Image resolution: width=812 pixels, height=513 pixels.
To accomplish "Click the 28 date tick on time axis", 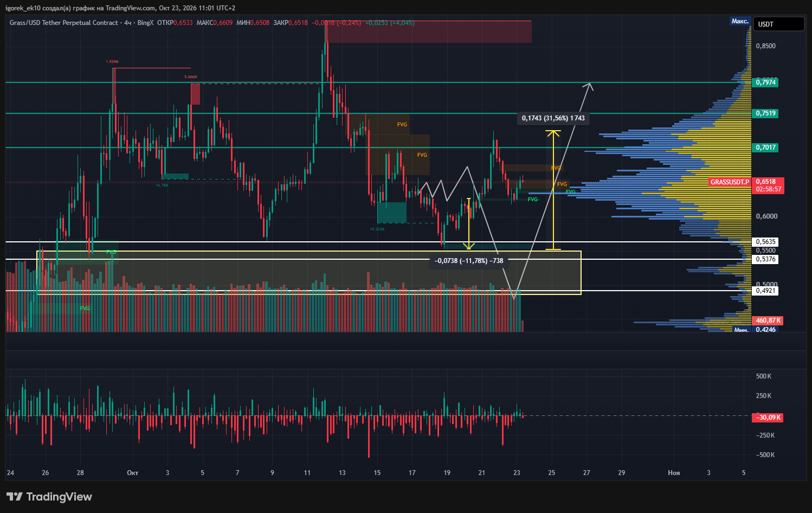I will click(80, 473).
